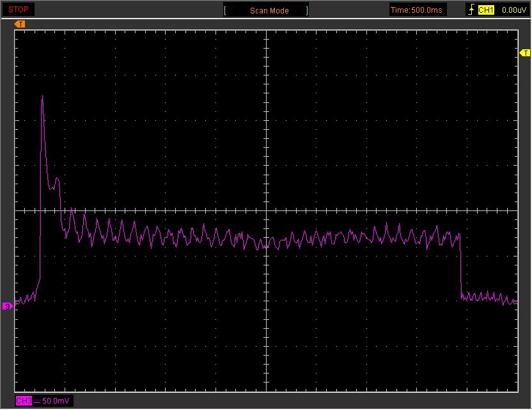Click the yellow trigger level T marker at right
The width and height of the screenshot is (532, 410).
pyautogui.click(x=525, y=52)
